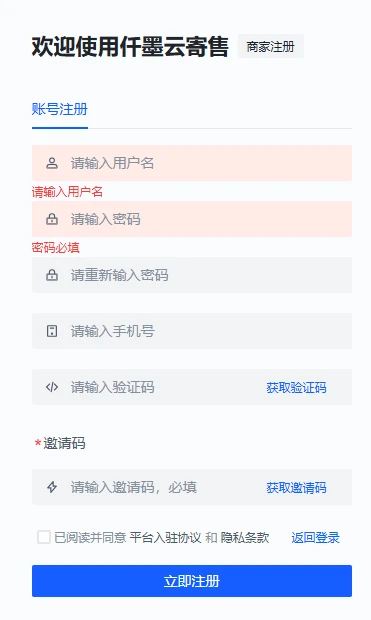Open the 隐私条款 privacy terms link
Viewport: 371px width, 620px height.
[245, 538]
